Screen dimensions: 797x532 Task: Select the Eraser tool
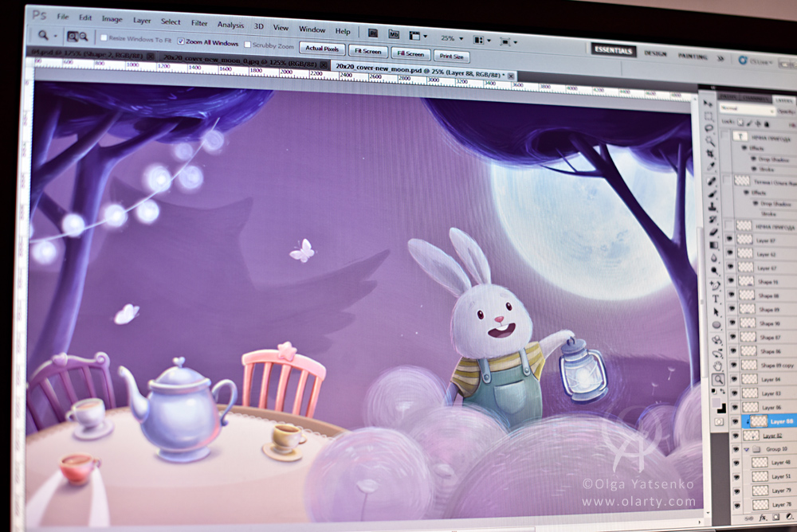click(x=713, y=233)
